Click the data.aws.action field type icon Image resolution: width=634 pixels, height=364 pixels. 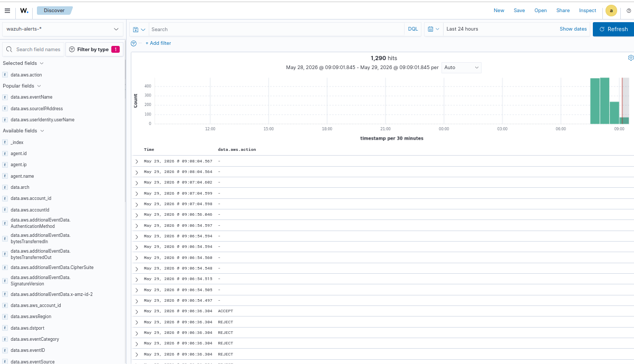tap(5, 75)
